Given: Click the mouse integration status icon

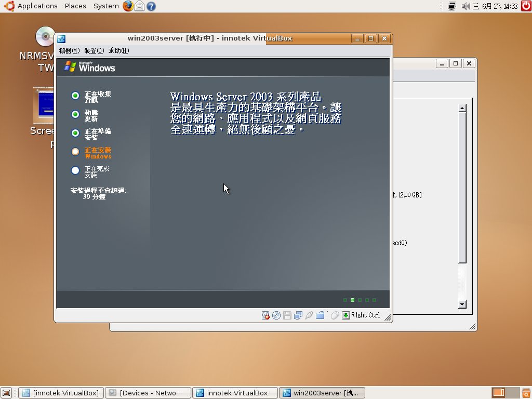Looking at the screenshot, I should click(335, 315).
